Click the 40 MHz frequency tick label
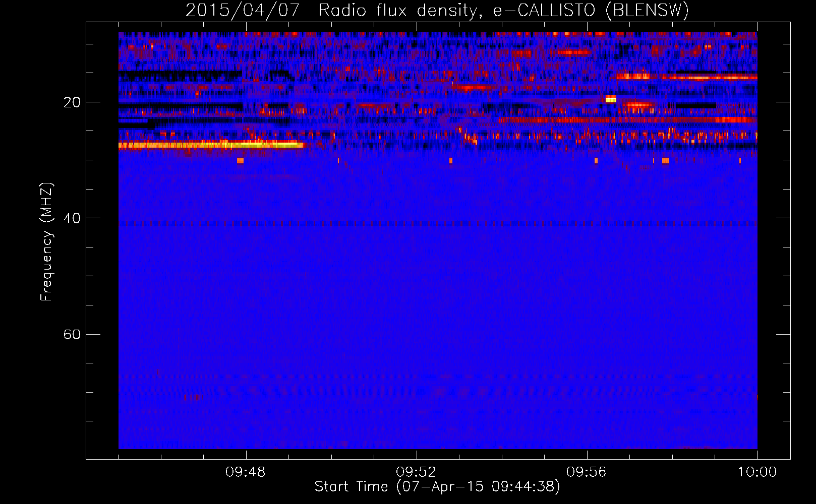Image resolution: width=816 pixels, height=504 pixels. [72, 218]
